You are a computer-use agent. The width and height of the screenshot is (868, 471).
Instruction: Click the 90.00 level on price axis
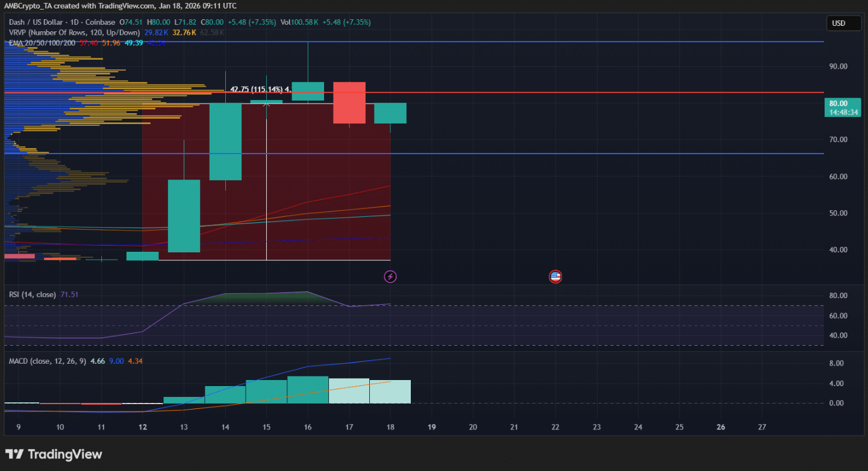[838, 66]
